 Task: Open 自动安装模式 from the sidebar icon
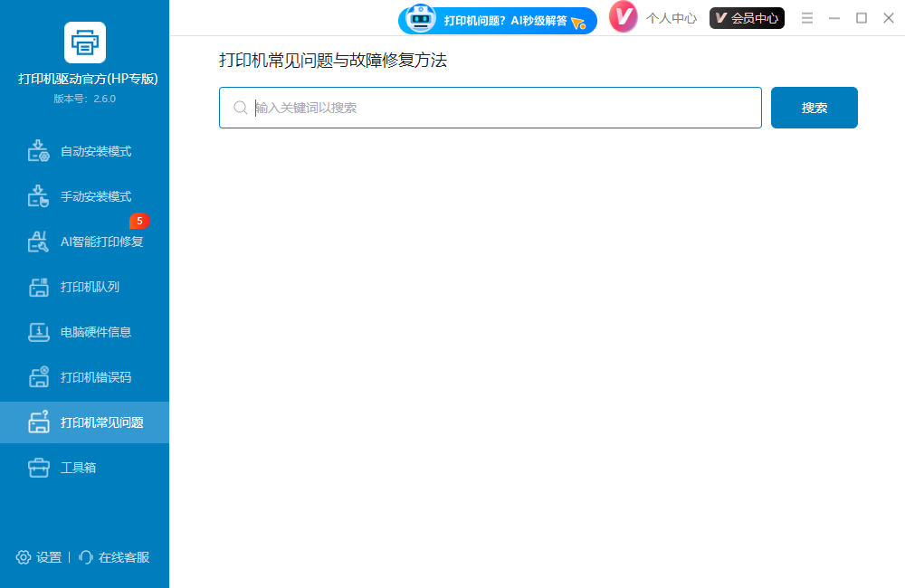click(38, 151)
